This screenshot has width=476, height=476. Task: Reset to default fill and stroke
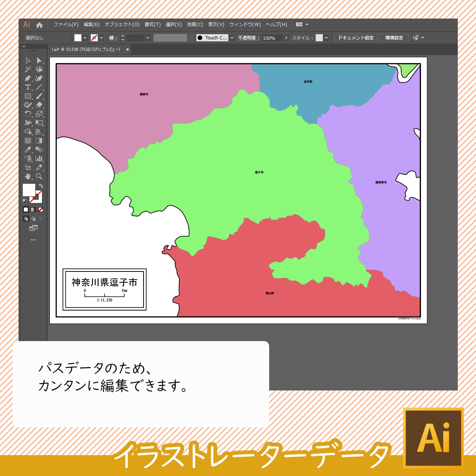coord(25,201)
